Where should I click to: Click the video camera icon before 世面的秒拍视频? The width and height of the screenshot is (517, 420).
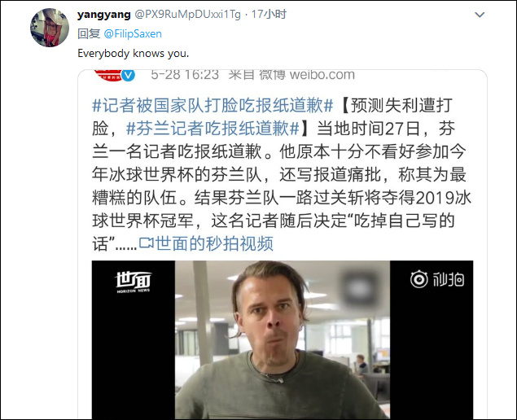point(147,243)
